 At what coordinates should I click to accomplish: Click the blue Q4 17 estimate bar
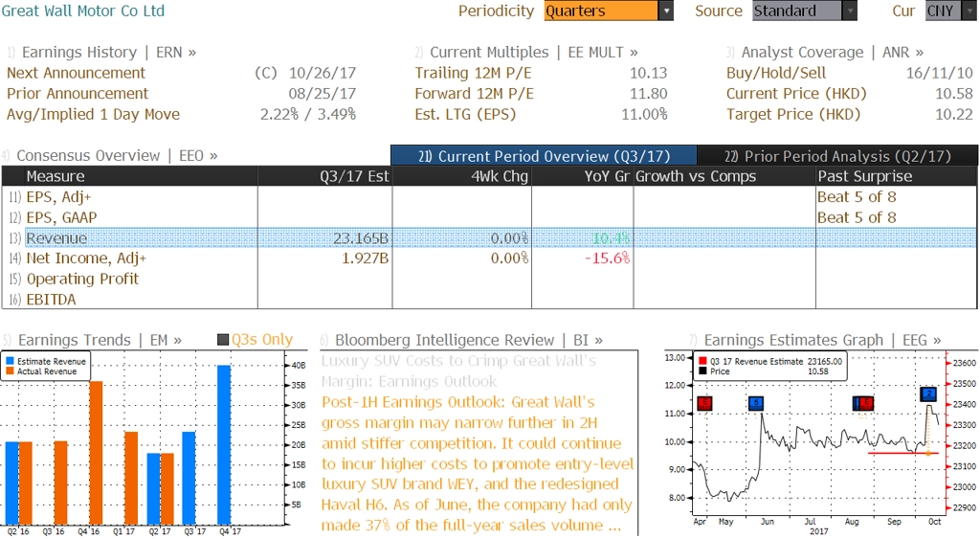[224, 444]
